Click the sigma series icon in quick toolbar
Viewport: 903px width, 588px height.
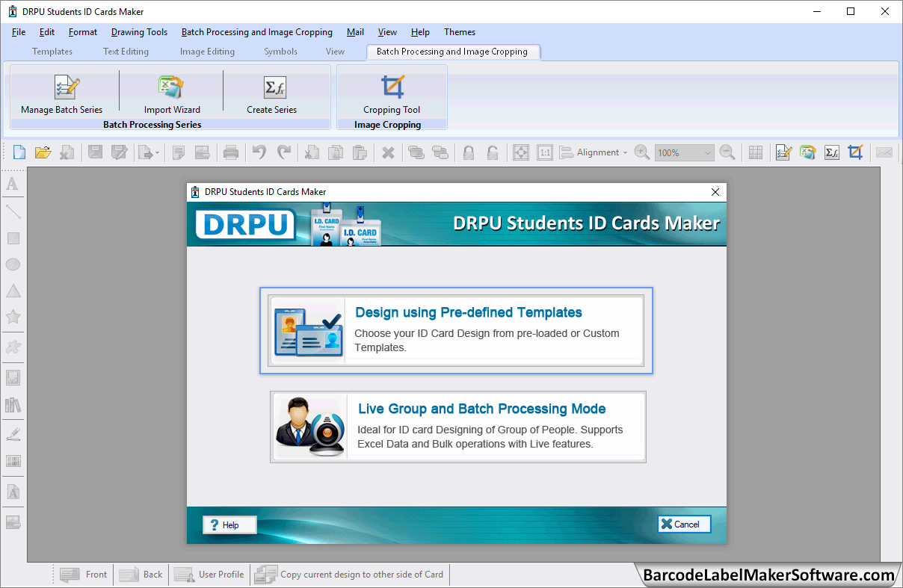[831, 152]
